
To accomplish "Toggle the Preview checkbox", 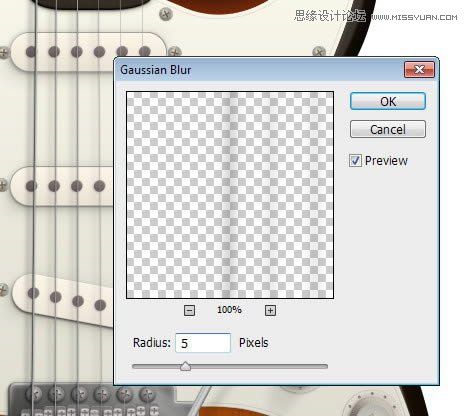I will [x=355, y=161].
